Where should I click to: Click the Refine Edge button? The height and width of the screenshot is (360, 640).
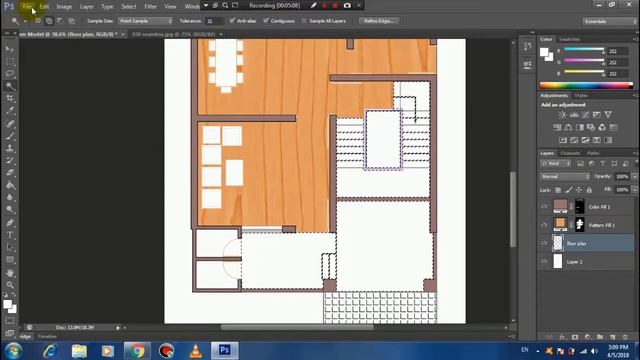[379, 21]
